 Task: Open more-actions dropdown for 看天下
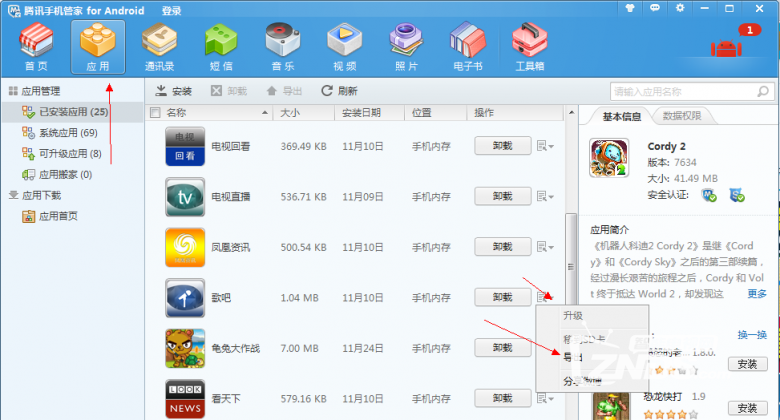click(x=545, y=398)
